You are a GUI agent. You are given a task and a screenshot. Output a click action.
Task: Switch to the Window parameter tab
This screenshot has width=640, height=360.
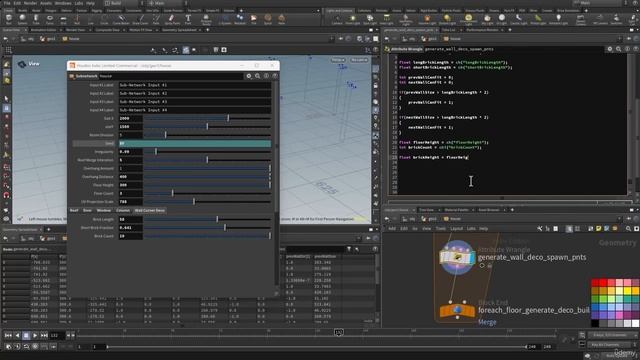tap(104, 210)
